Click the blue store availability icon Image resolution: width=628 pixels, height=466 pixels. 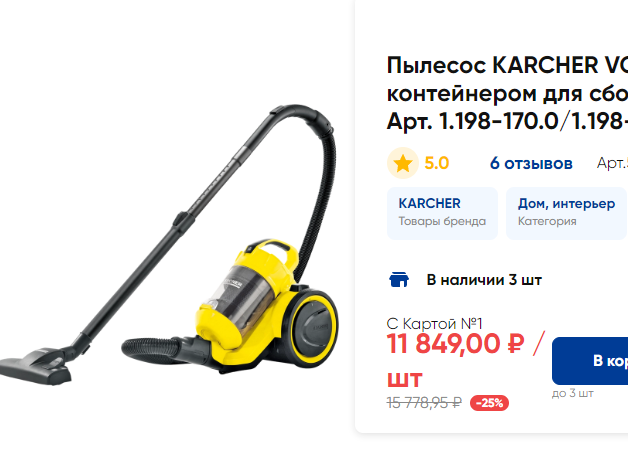tap(399, 279)
